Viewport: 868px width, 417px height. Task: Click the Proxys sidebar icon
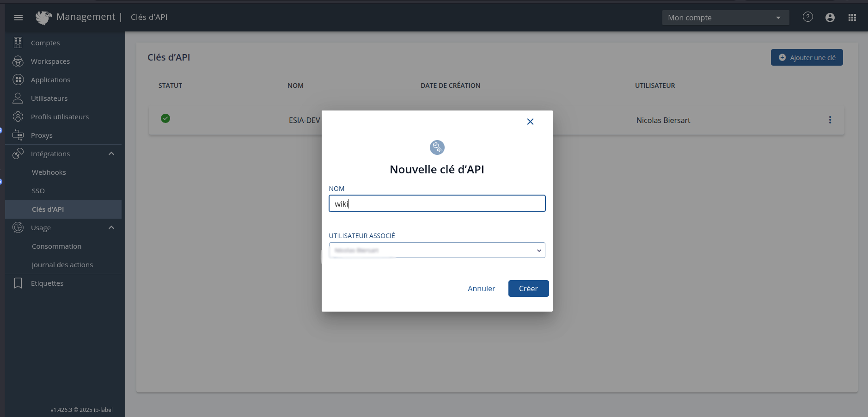(18, 135)
